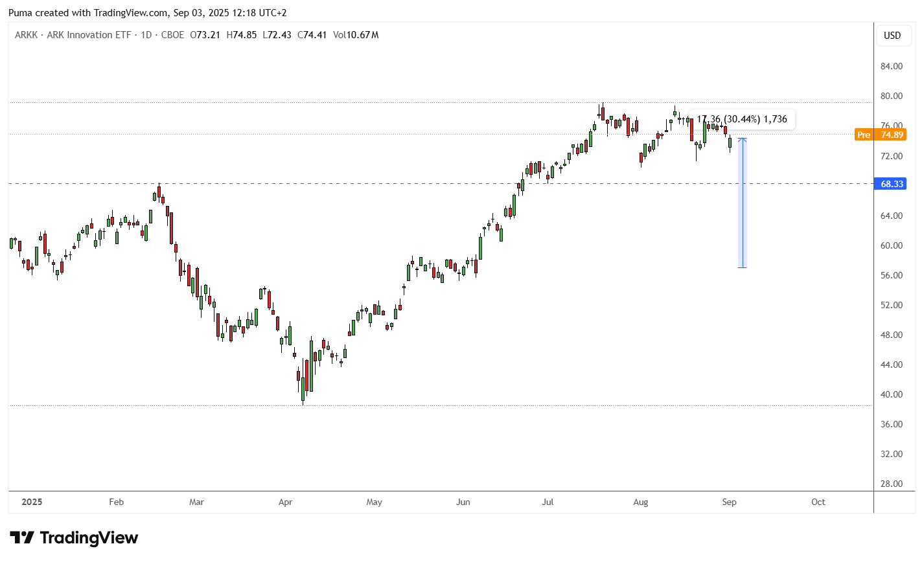Click the CBOE exchange label
Viewport: 924px width, 562px height.
(x=172, y=35)
